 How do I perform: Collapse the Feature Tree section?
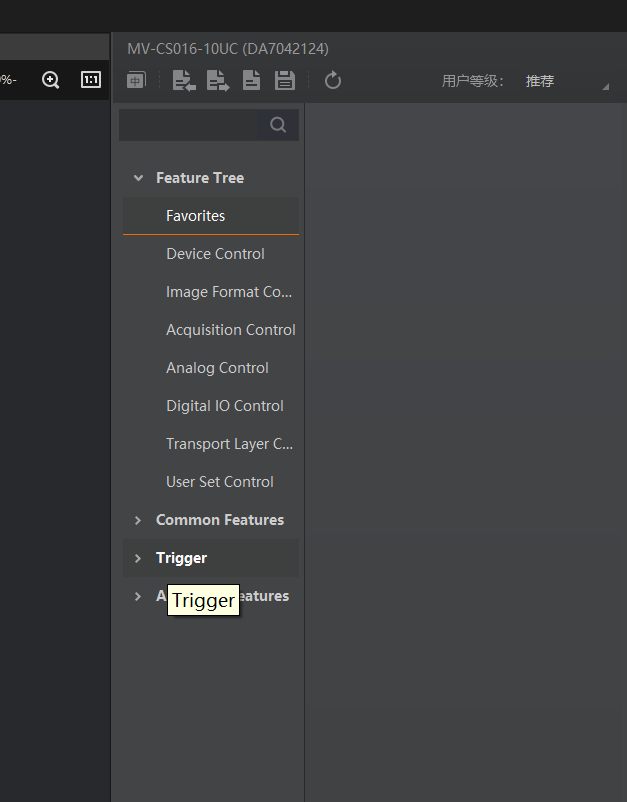coord(138,178)
